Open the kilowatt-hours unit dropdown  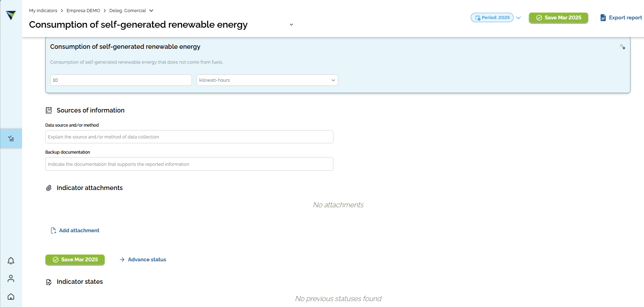pos(267,80)
